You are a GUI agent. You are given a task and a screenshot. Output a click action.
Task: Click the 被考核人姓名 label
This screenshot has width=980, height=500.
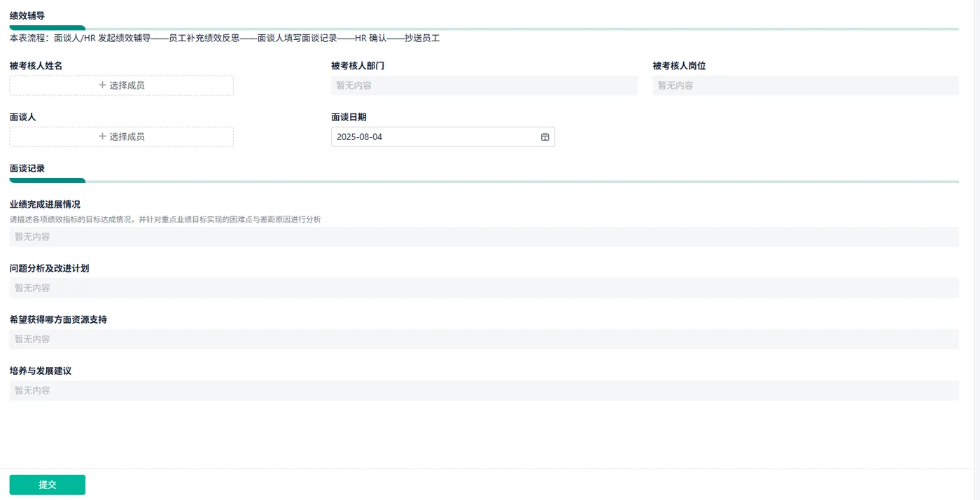pyautogui.click(x=36, y=66)
